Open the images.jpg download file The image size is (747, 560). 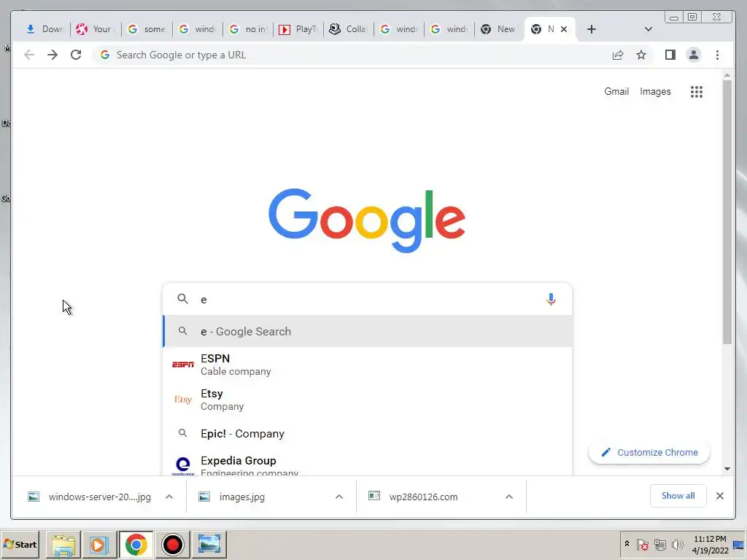(242, 497)
